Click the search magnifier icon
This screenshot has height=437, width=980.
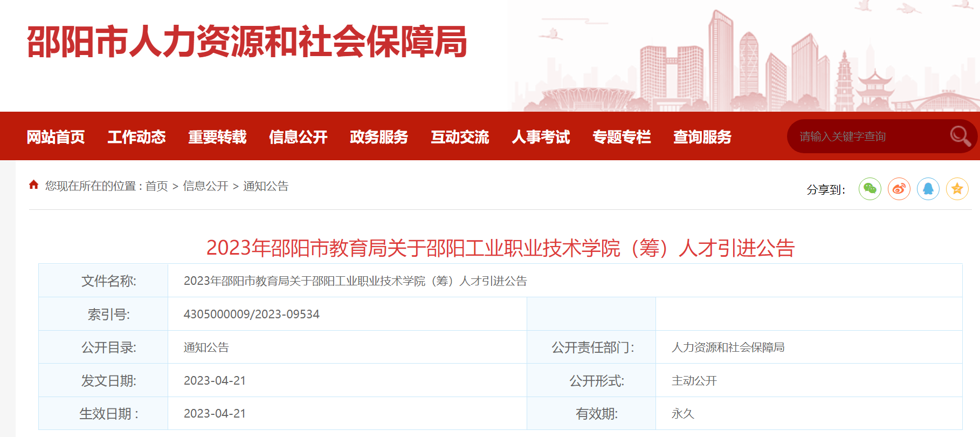[x=960, y=136]
